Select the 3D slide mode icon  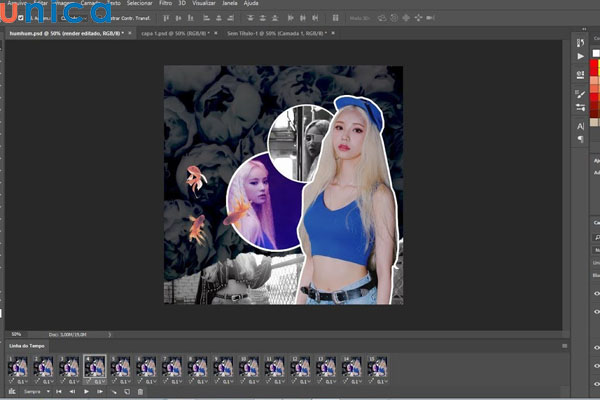418,18
